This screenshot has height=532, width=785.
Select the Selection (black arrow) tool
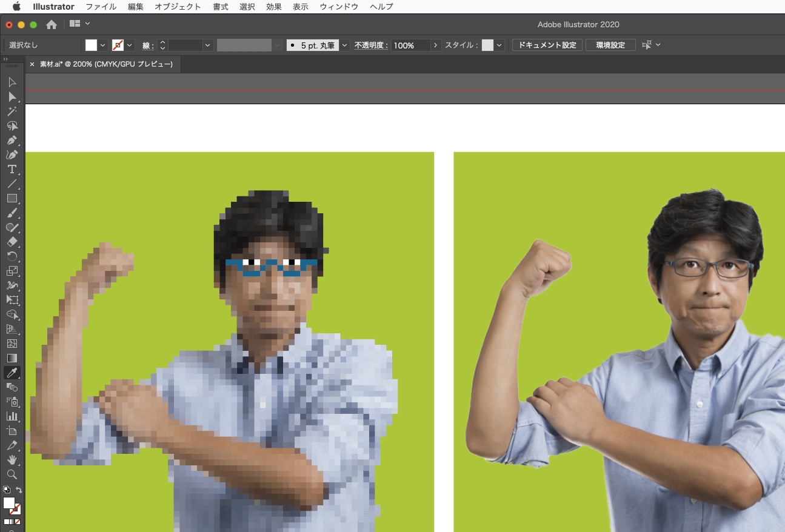[x=12, y=82]
